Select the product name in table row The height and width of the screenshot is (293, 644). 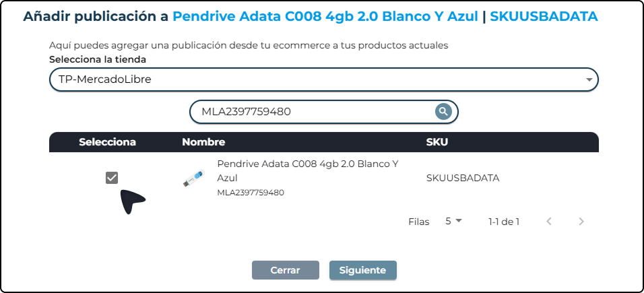[308, 170]
